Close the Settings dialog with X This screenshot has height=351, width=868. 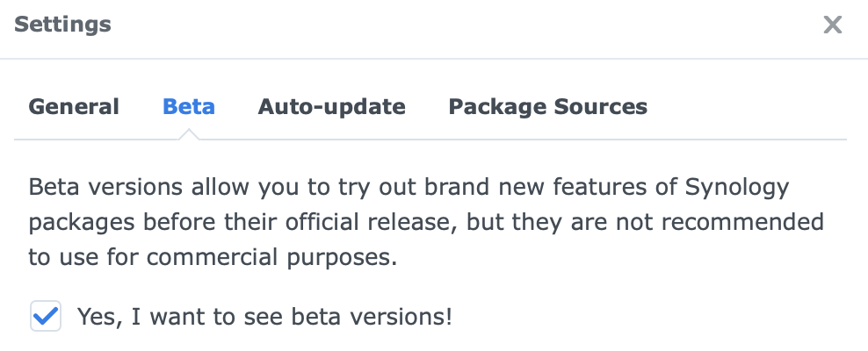832,25
